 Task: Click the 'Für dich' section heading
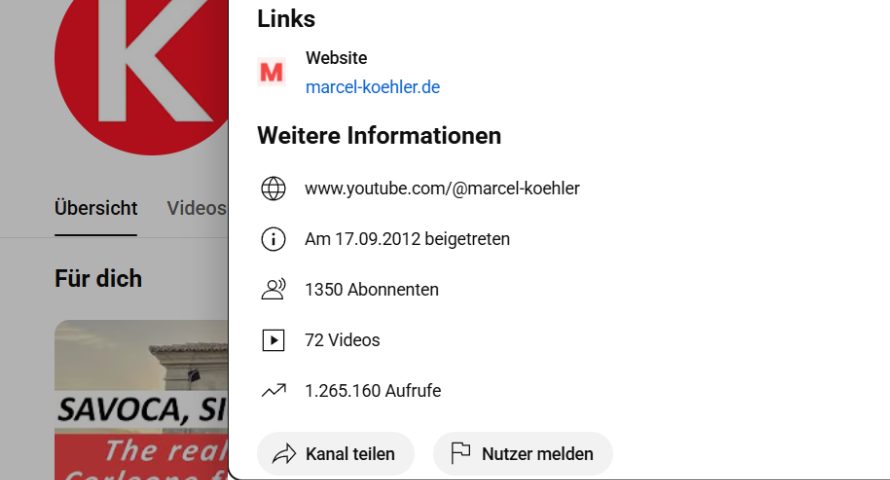[98, 279]
